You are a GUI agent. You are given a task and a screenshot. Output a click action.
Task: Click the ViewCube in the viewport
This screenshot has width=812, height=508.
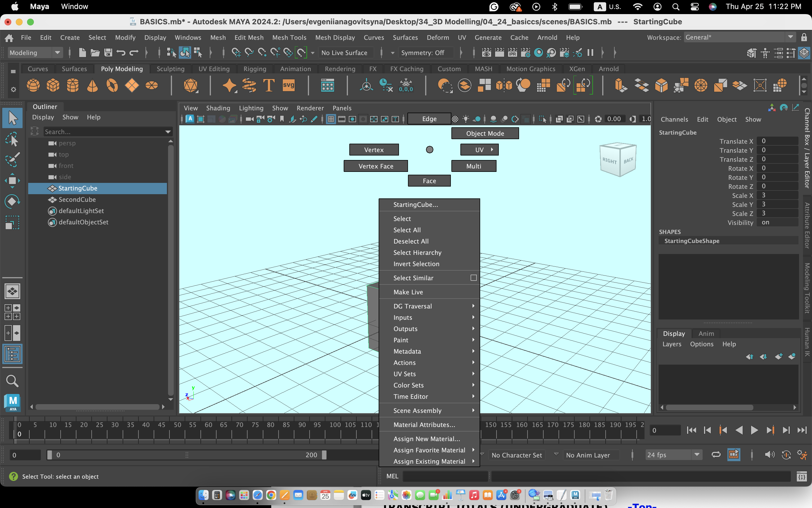tap(618, 159)
